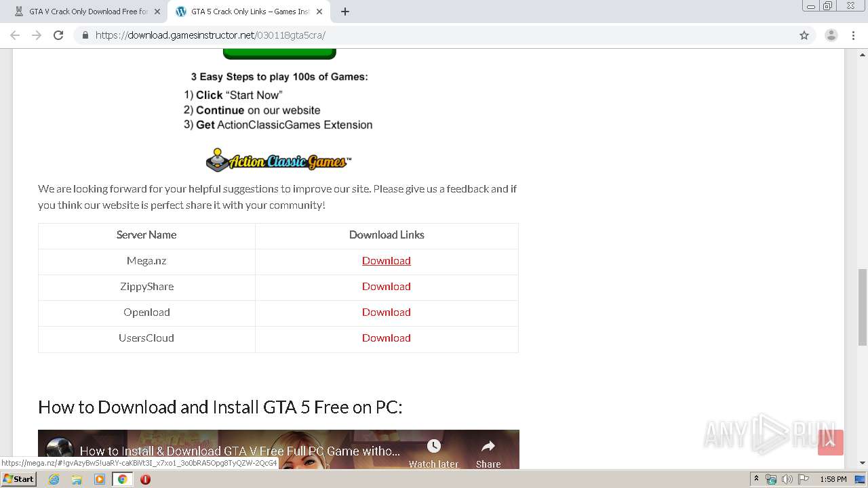868x488 pixels.
Task: Click the video channel avatar thumbnail
Action: coord(59,452)
